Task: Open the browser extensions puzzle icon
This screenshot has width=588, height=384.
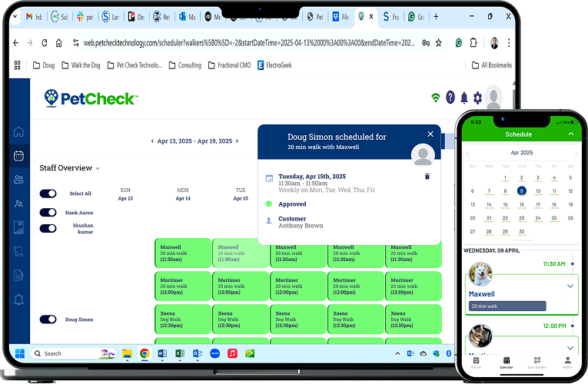Action: click(x=473, y=43)
